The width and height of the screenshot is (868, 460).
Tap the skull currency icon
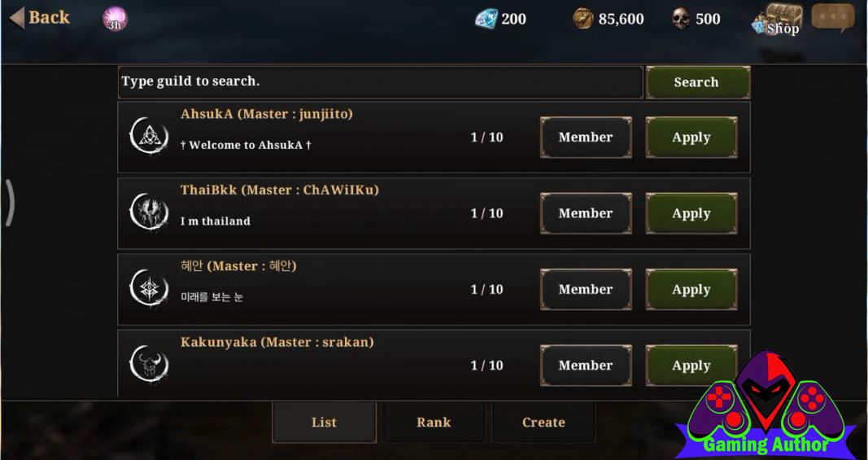[681, 19]
